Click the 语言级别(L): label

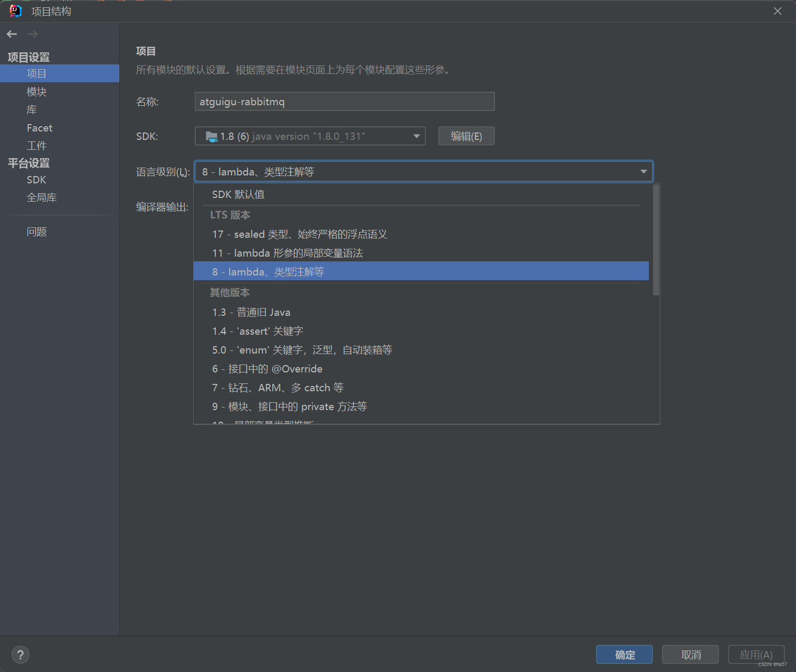pyautogui.click(x=163, y=172)
